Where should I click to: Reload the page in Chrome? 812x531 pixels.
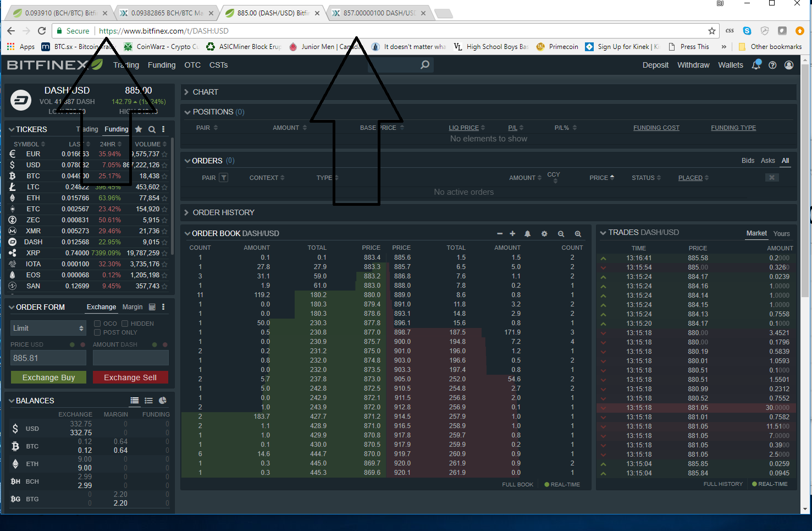click(x=42, y=31)
